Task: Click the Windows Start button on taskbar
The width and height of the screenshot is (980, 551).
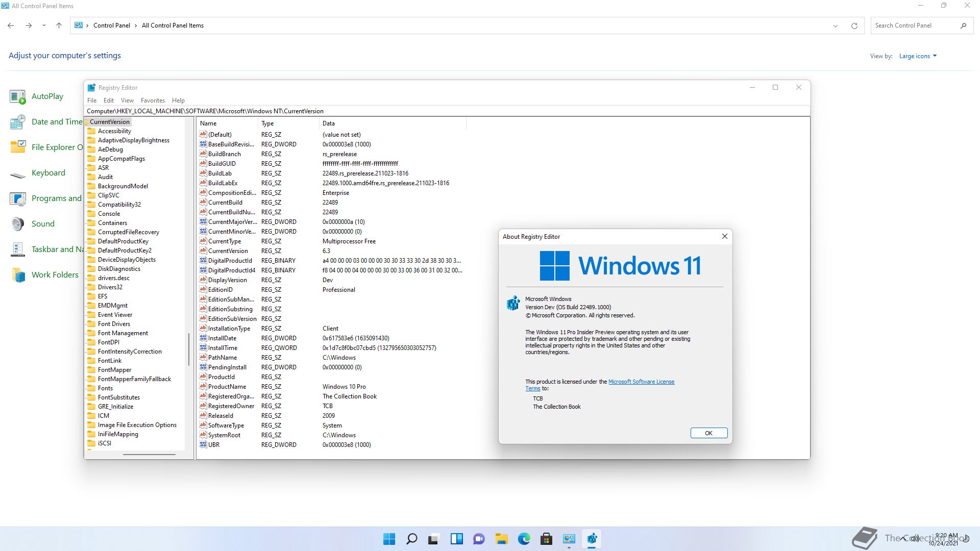Action: point(389,539)
